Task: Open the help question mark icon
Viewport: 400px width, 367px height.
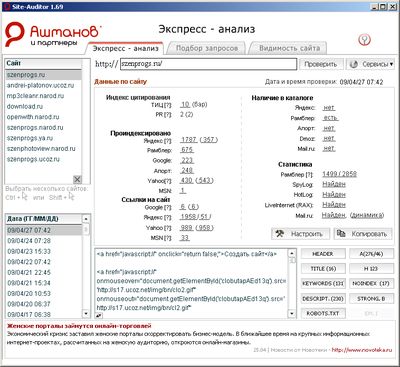Action: click(364, 40)
